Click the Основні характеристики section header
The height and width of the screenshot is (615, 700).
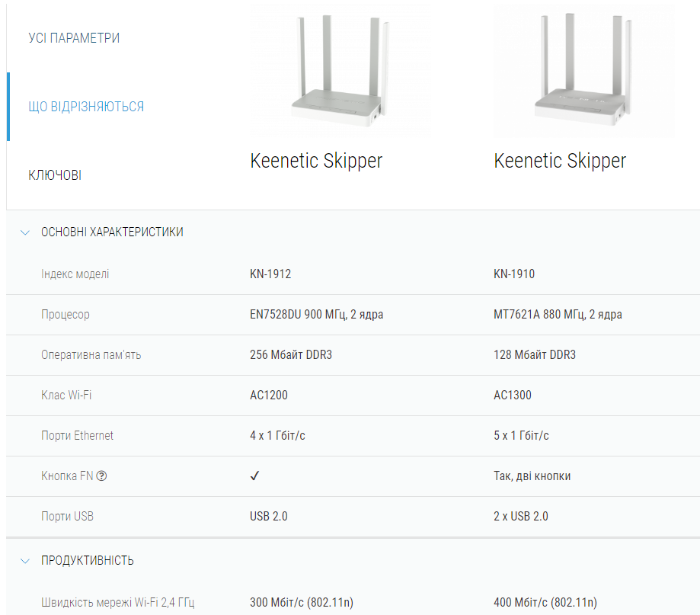coord(112,232)
